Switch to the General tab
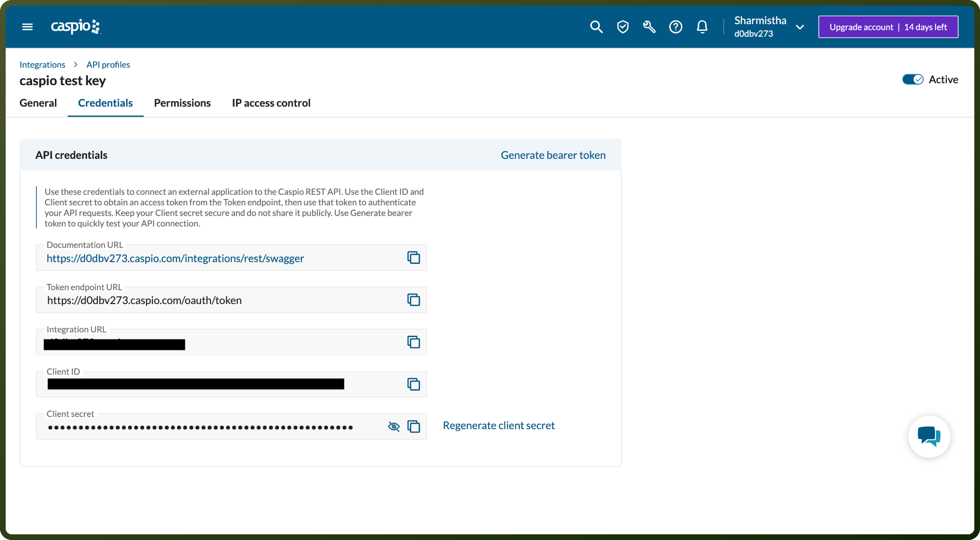980x540 pixels. [x=38, y=103]
